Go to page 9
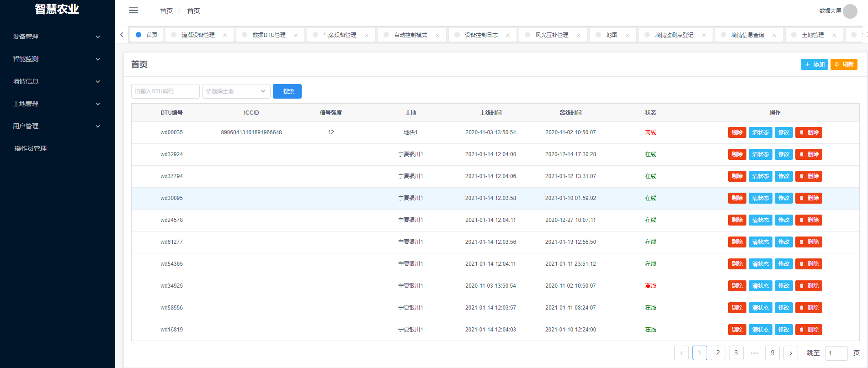Screen dimensions: 868x368 (x=772, y=353)
